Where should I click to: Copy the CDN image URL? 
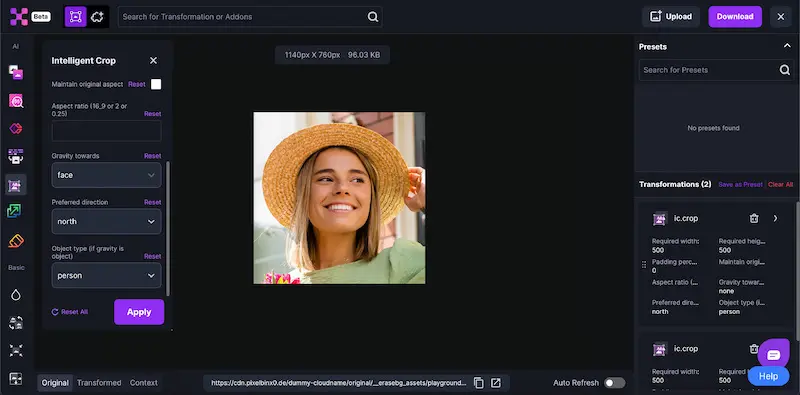pos(479,383)
